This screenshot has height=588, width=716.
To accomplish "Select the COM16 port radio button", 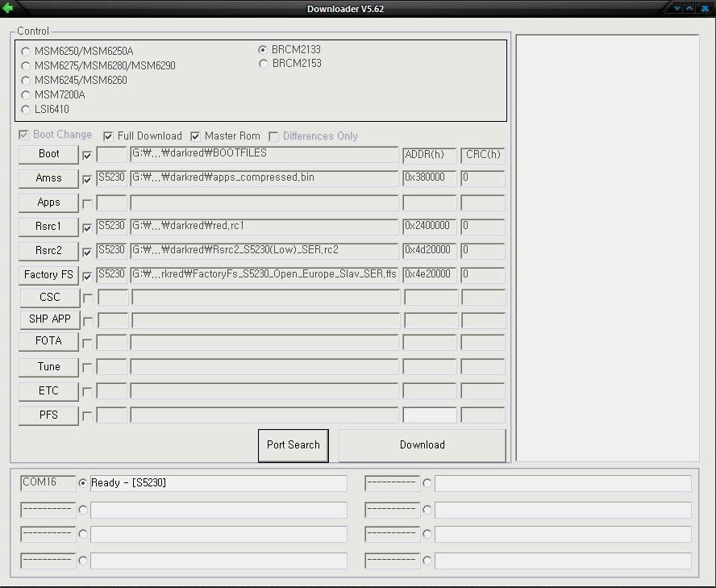I will point(83,483).
